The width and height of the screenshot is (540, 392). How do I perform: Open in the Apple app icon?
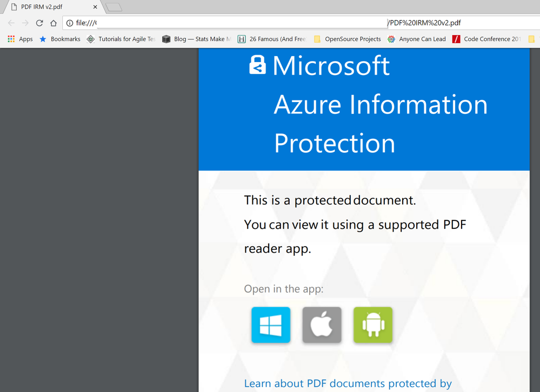coord(322,325)
